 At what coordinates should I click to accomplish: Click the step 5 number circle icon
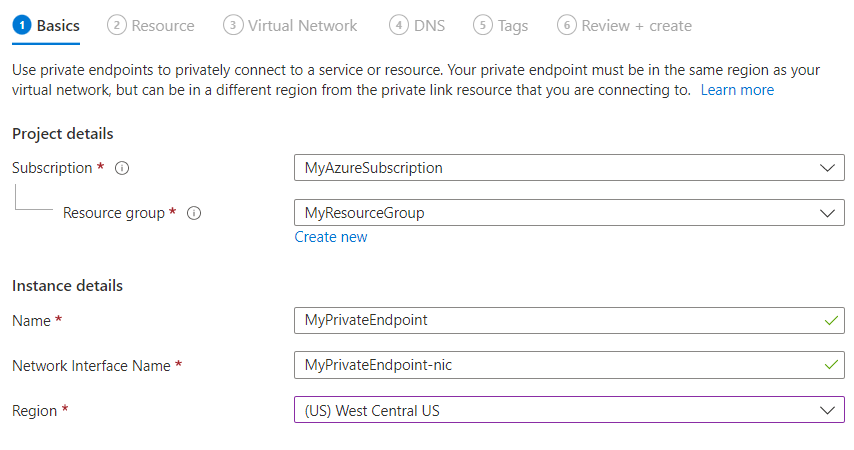483,26
